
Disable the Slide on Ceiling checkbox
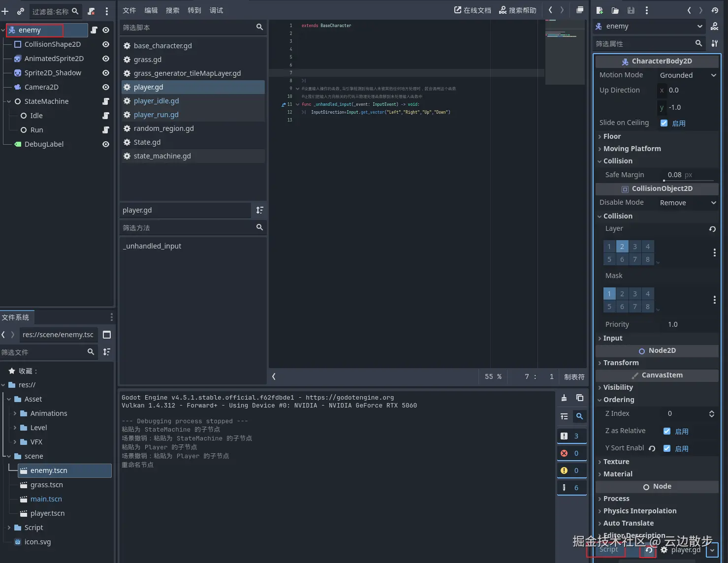tap(664, 123)
